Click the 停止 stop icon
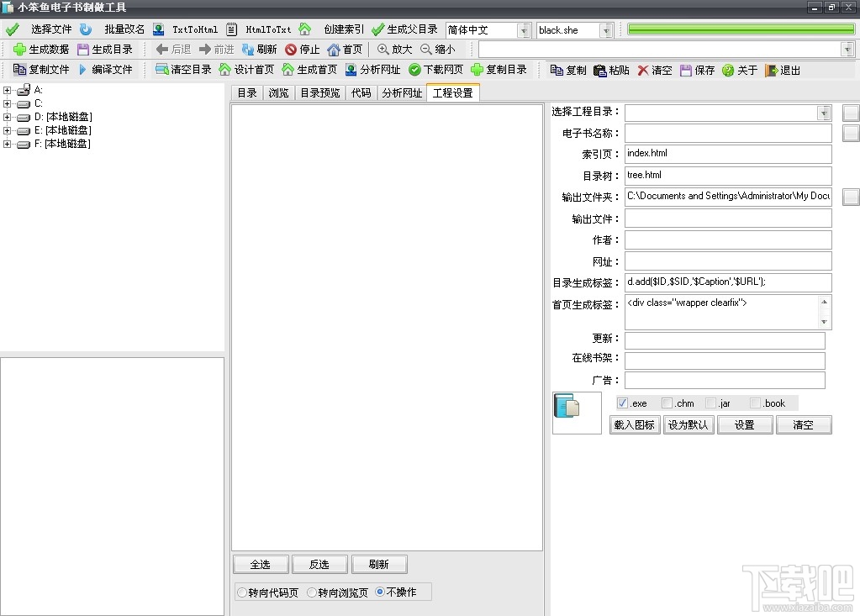 pyautogui.click(x=291, y=50)
